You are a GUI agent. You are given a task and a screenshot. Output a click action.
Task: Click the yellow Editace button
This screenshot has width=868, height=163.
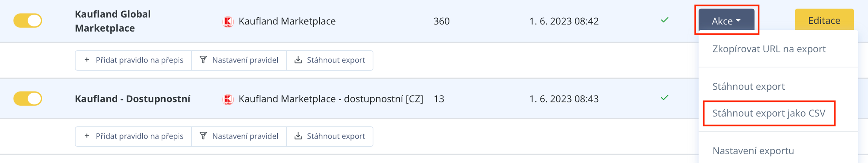coord(824,20)
